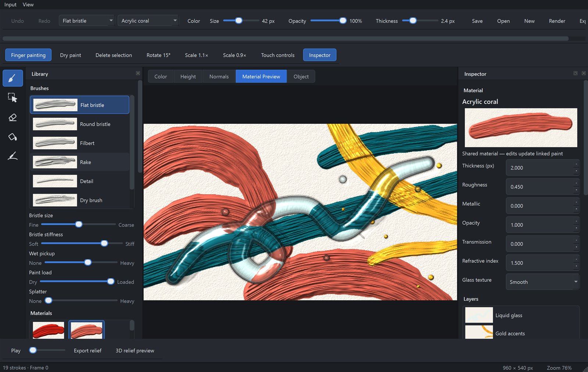Open the View menu

(x=28, y=4)
